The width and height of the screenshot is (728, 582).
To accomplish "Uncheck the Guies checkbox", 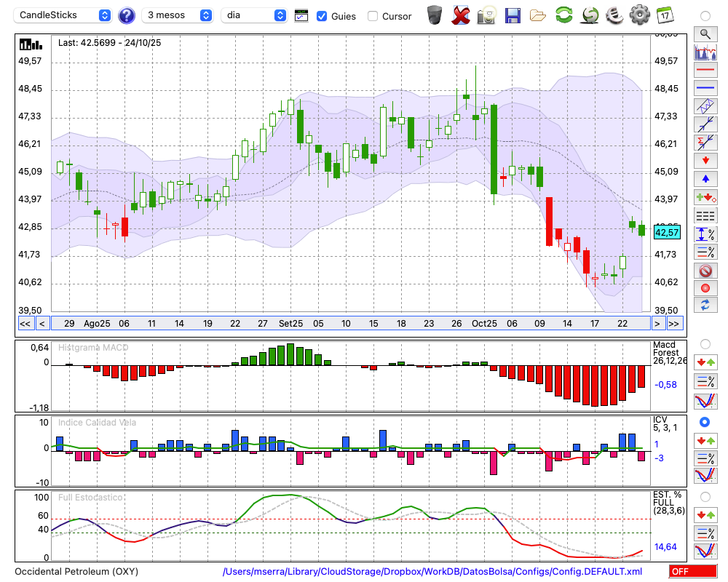I will pos(321,16).
